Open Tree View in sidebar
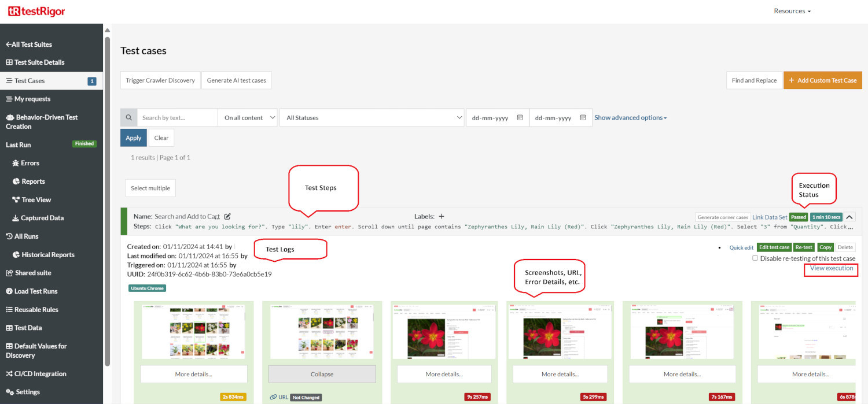 coord(36,199)
